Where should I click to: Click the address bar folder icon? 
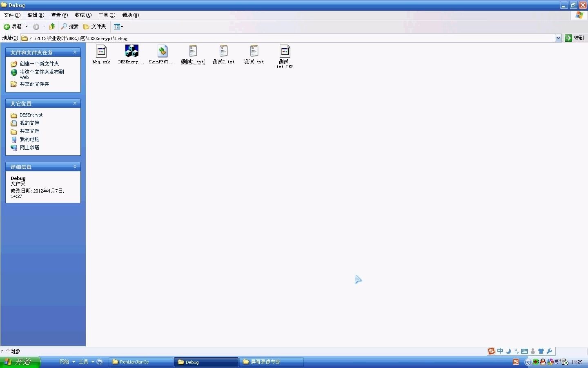[x=24, y=38]
